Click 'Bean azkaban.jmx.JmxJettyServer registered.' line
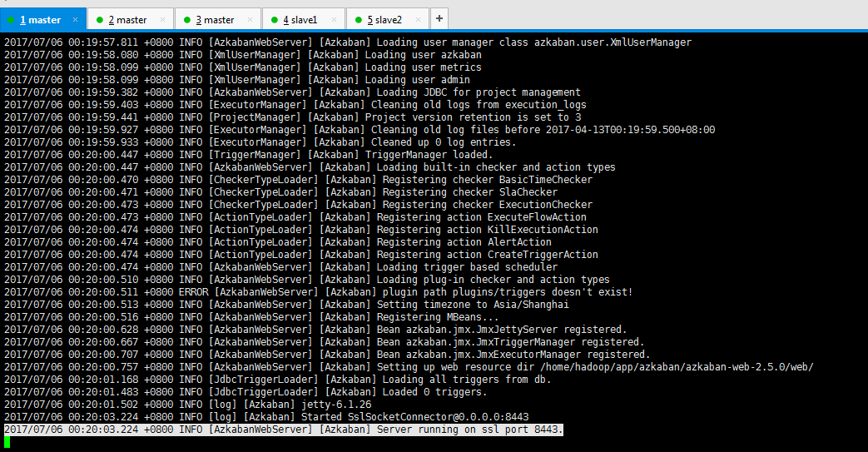Viewport: 868px width, 452px height. coord(502,329)
